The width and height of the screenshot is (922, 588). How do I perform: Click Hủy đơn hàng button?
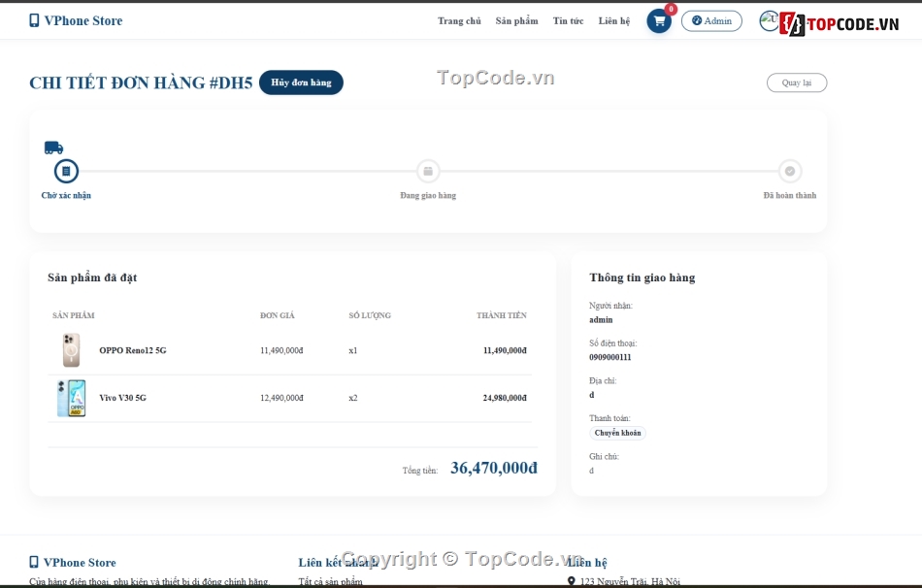[x=301, y=82]
